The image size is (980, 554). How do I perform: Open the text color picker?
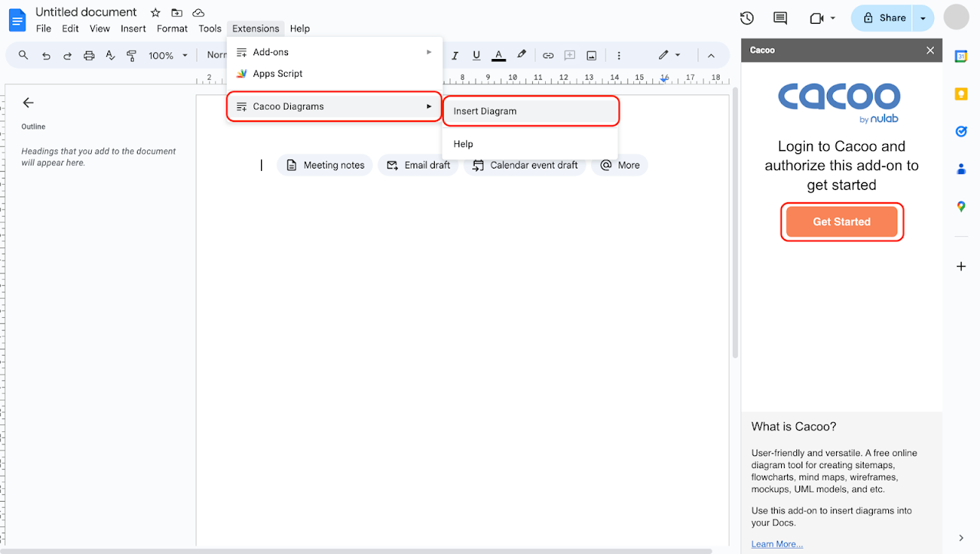click(498, 55)
